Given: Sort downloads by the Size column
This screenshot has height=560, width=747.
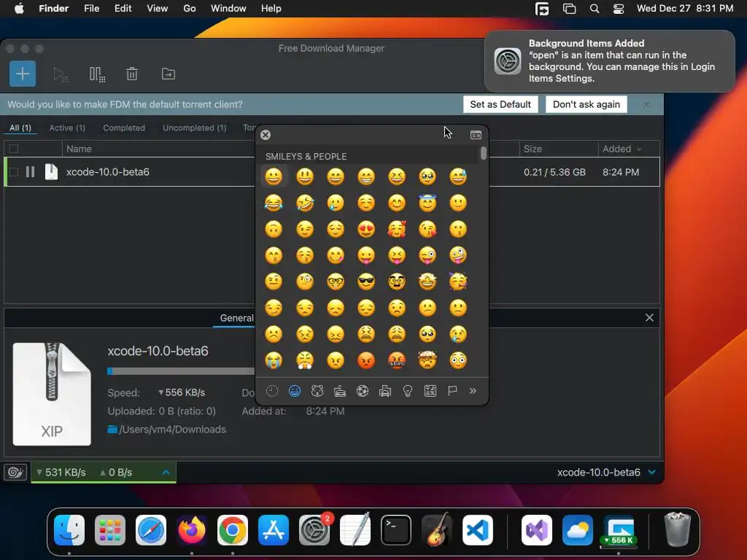Looking at the screenshot, I should [x=533, y=149].
